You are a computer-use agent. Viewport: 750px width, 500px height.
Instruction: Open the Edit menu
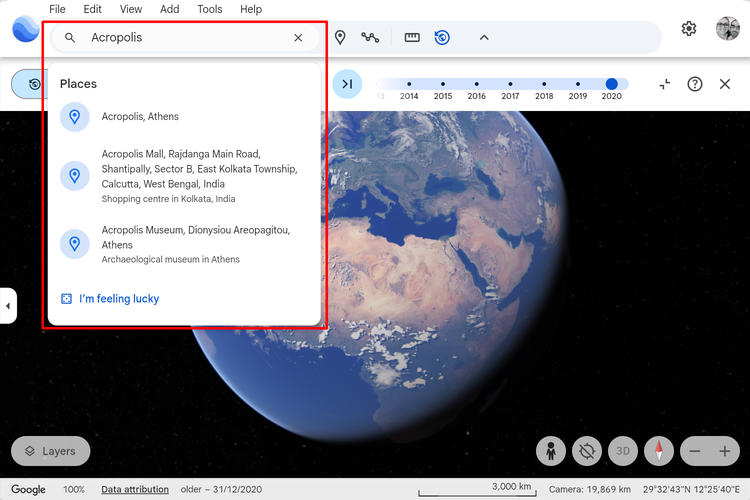pos(92,9)
